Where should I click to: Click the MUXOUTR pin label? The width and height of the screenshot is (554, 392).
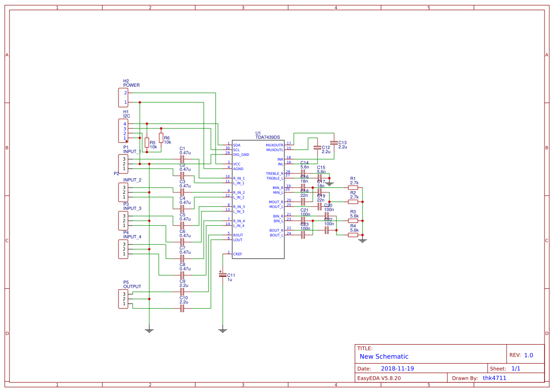pos(274,145)
